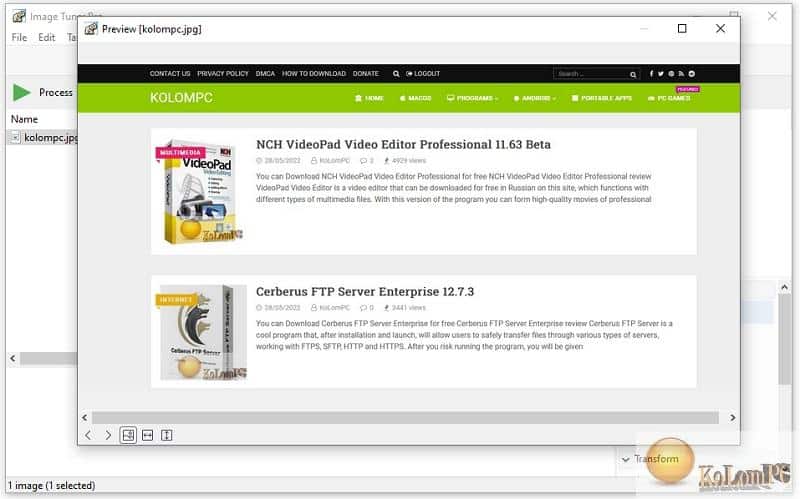Image resolution: width=800 pixels, height=499 pixels.
Task: Click the KOLOMPC logo text in preview
Action: (181, 97)
